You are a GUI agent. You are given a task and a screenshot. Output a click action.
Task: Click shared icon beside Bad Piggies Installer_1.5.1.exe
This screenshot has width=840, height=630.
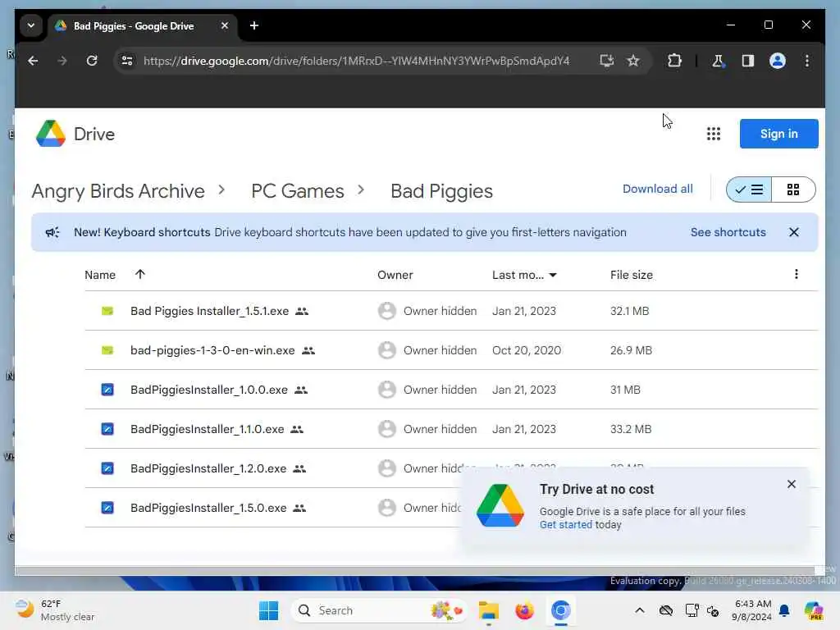[x=302, y=311]
